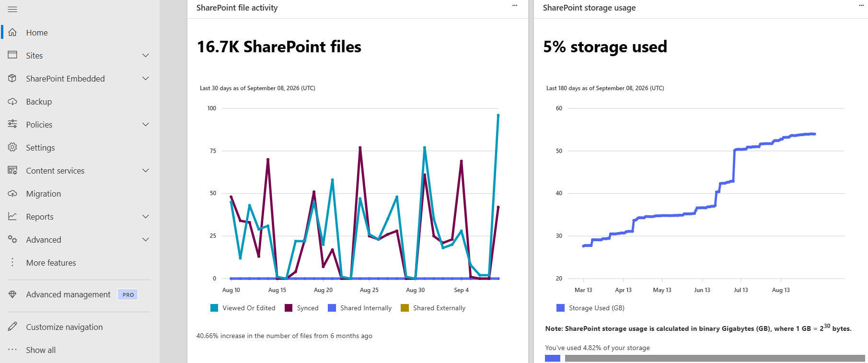Image resolution: width=868 pixels, height=363 pixels.
Task: Select More features link
Action: click(x=51, y=263)
